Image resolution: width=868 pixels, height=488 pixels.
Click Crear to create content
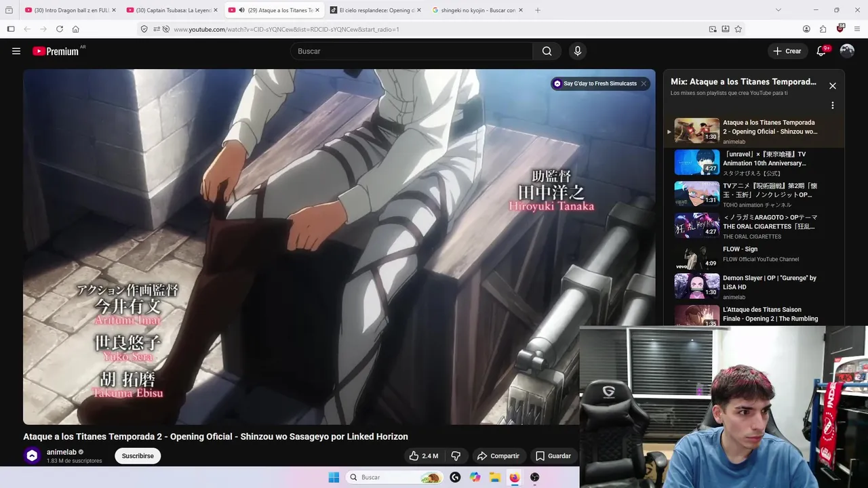pos(787,51)
